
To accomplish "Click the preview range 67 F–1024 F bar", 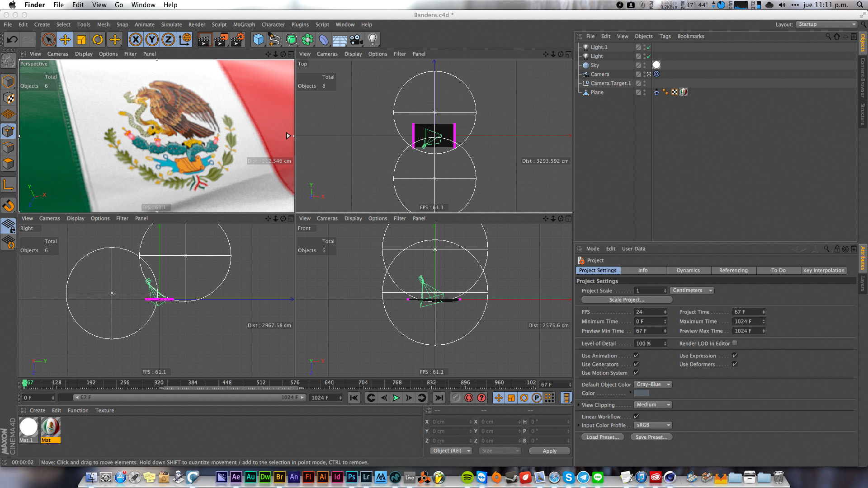I will [189, 398].
